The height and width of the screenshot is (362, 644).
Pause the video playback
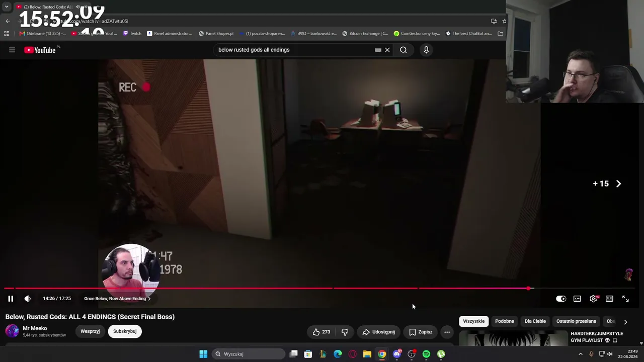11,299
